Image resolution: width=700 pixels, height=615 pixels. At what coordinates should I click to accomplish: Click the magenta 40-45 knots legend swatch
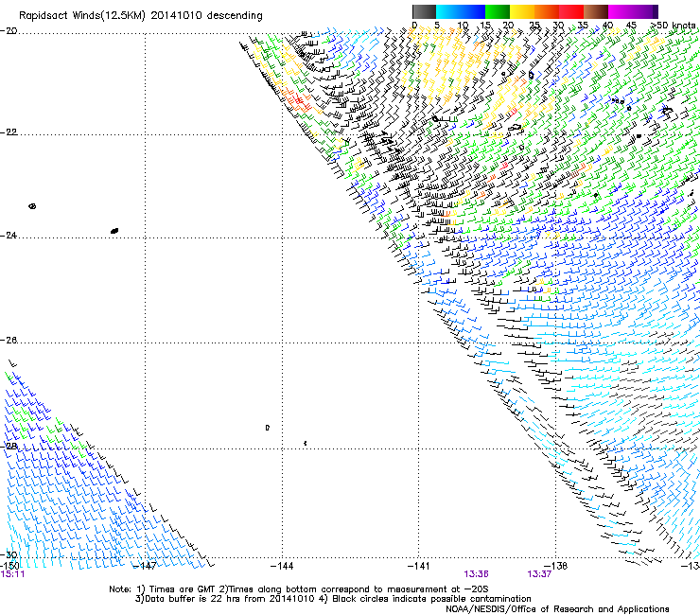click(621, 11)
